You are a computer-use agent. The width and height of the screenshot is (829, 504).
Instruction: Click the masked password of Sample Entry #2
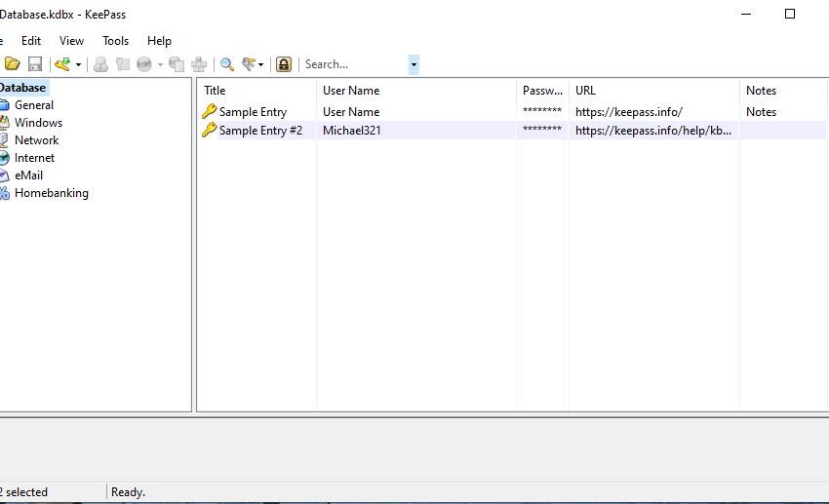point(542,130)
